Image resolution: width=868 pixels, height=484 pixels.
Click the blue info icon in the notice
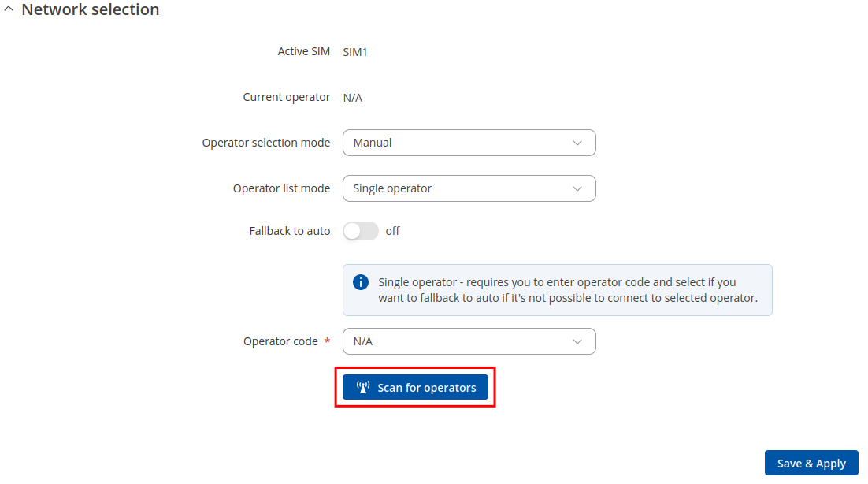click(361, 282)
